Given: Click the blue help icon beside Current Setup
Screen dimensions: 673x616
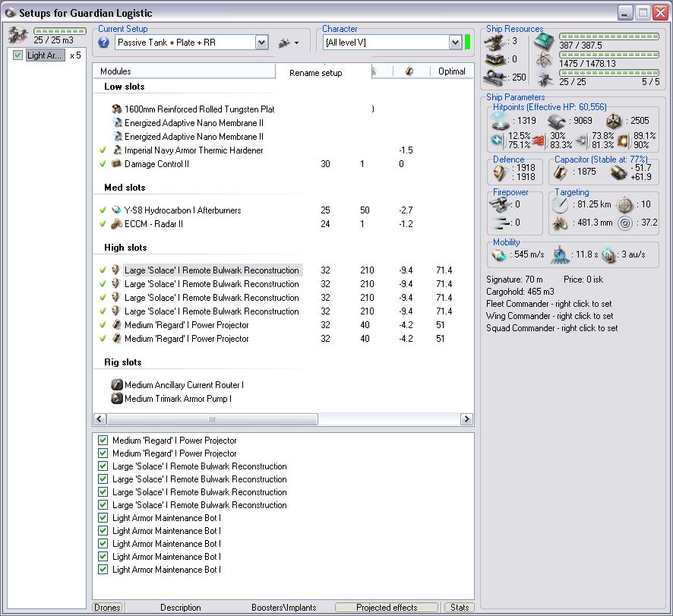Looking at the screenshot, I should [104, 43].
